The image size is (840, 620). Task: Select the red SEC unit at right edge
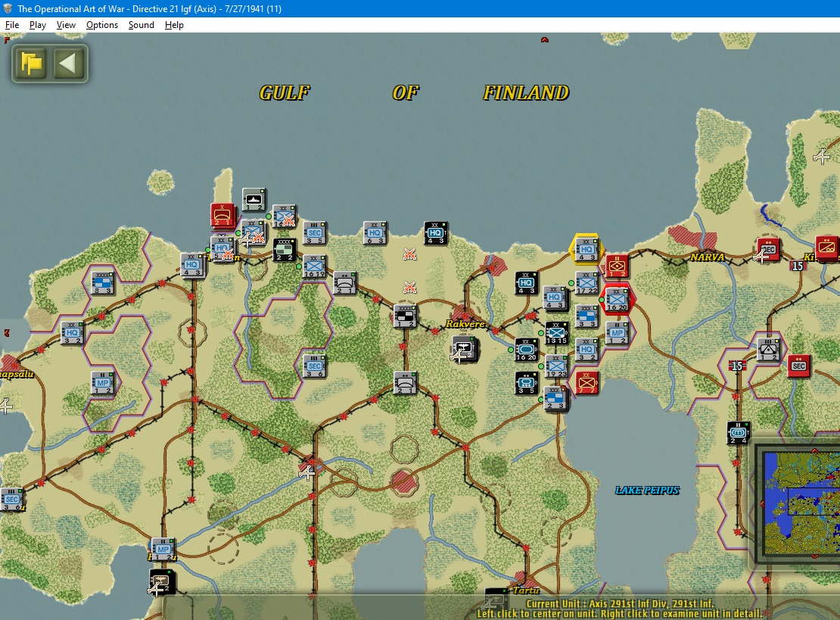(x=798, y=366)
